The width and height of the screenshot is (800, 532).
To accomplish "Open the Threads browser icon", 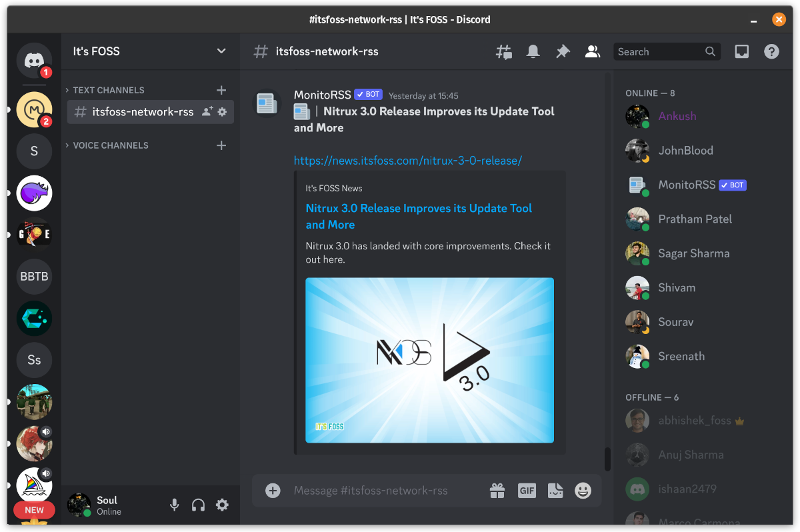I will point(503,51).
